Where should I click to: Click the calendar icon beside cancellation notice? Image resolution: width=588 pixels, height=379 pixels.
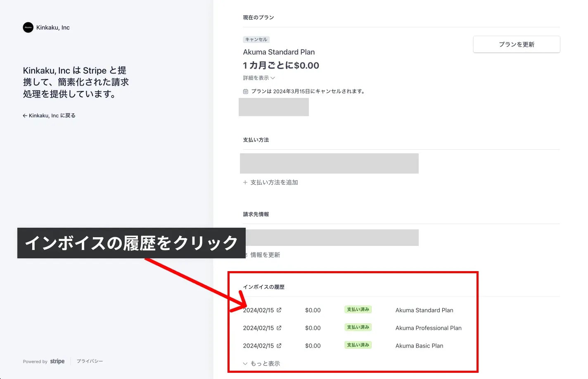[246, 91]
